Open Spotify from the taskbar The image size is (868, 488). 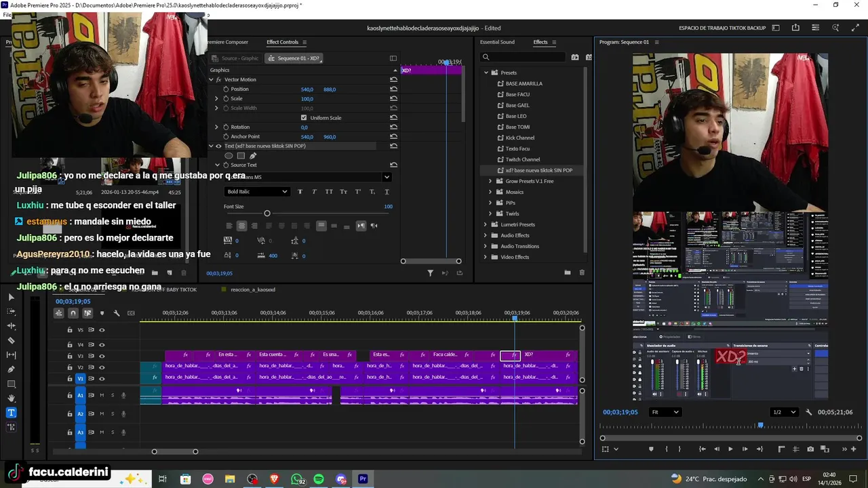pos(319,479)
